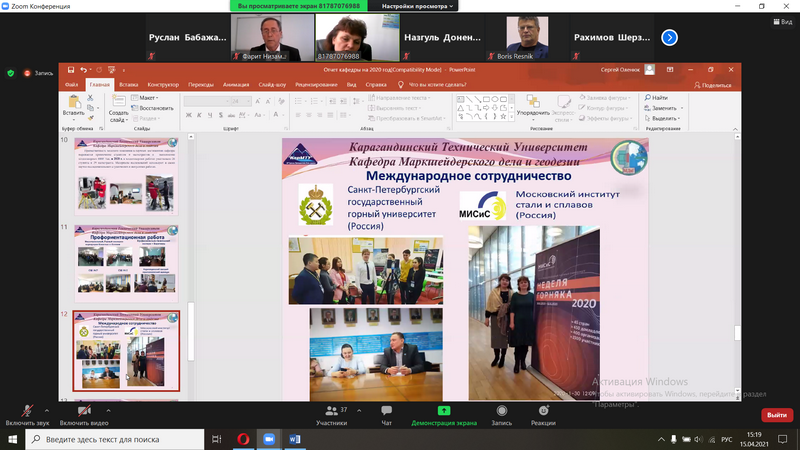
Task: Open Настройки просмотра dropdown
Action: pos(417,6)
